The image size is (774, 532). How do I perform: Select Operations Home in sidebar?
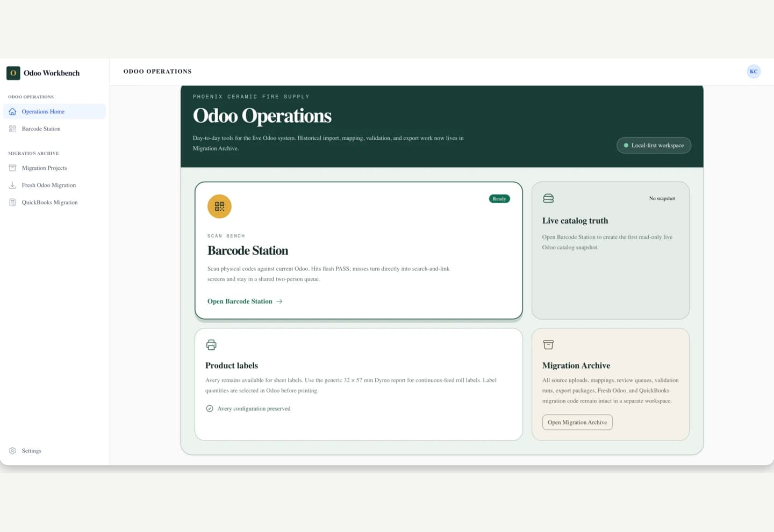click(x=54, y=112)
